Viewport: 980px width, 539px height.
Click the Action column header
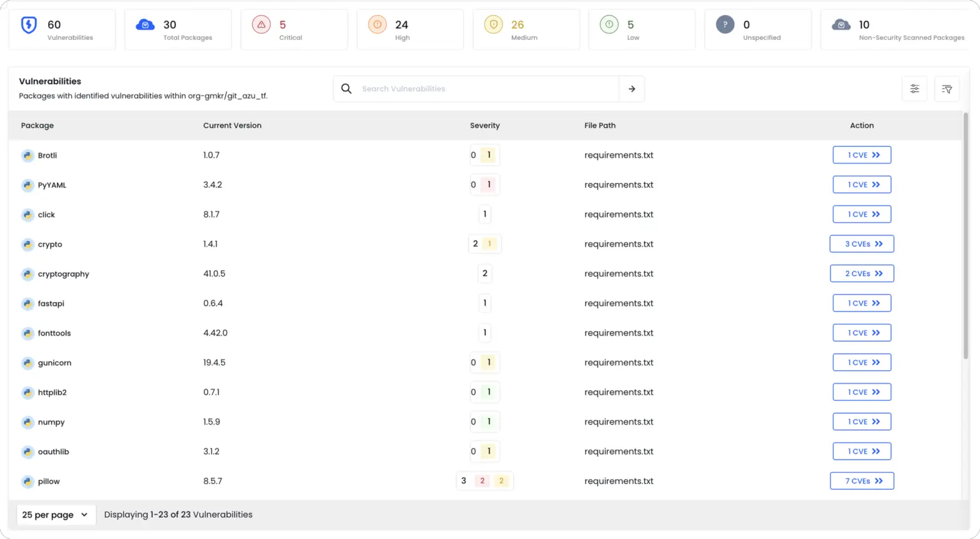[862, 126]
